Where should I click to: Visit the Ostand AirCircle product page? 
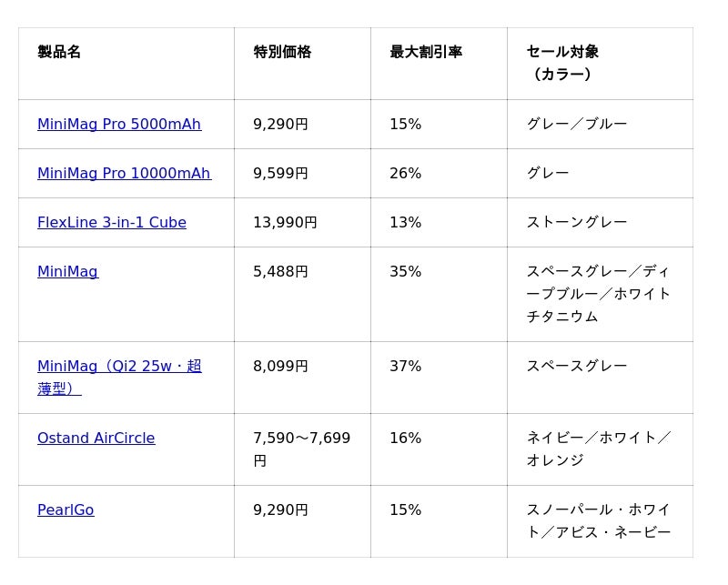(x=96, y=438)
